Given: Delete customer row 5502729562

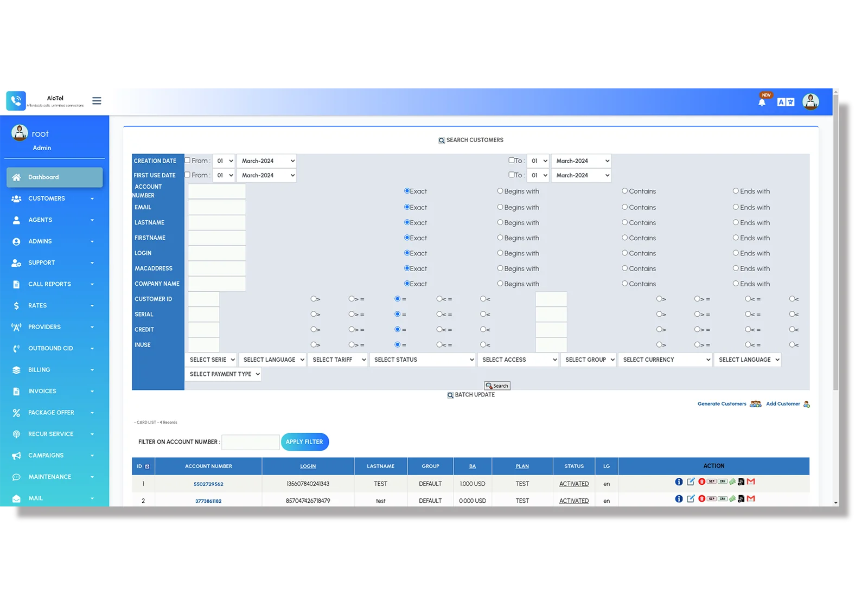Looking at the screenshot, I should (702, 482).
